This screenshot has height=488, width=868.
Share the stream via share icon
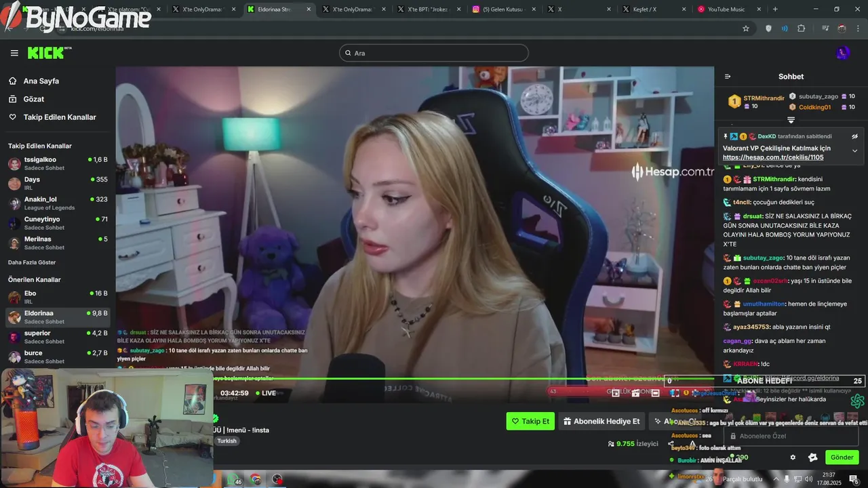[671, 444]
